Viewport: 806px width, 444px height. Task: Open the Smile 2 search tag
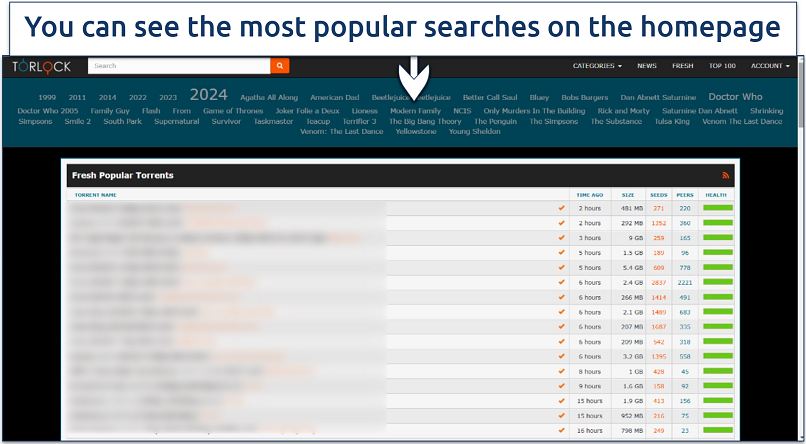coord(78,121)
